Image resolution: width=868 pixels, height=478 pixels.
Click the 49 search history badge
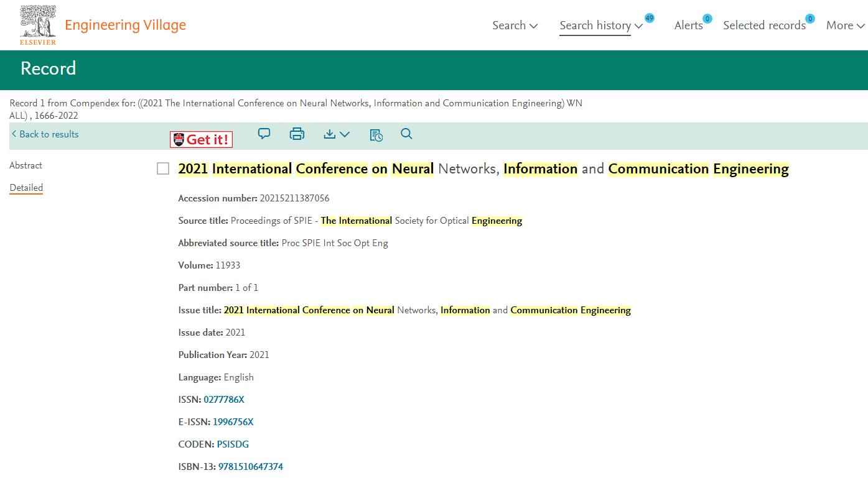pos(650,18)
